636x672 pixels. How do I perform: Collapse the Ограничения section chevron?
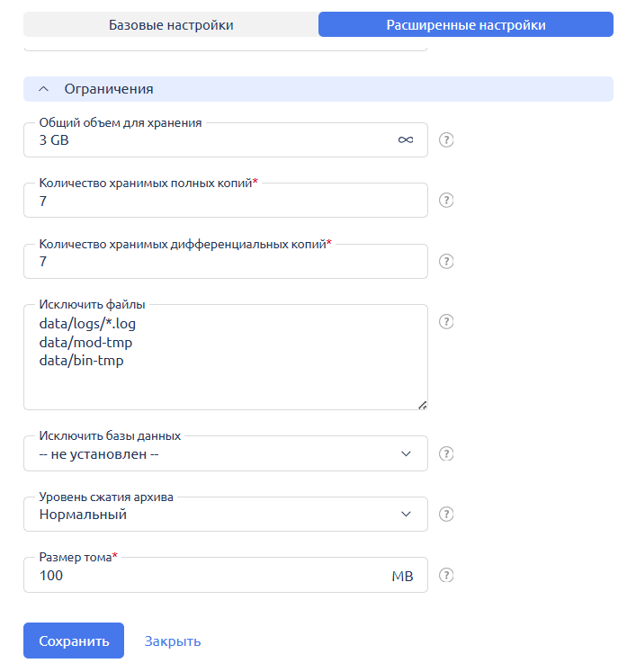[43, 89]
